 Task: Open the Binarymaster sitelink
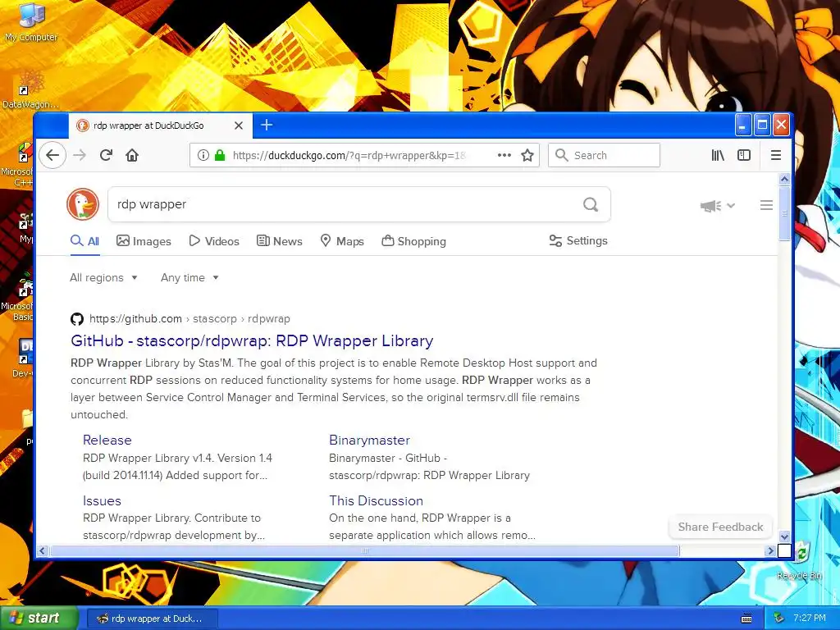(x=369, y=440)
